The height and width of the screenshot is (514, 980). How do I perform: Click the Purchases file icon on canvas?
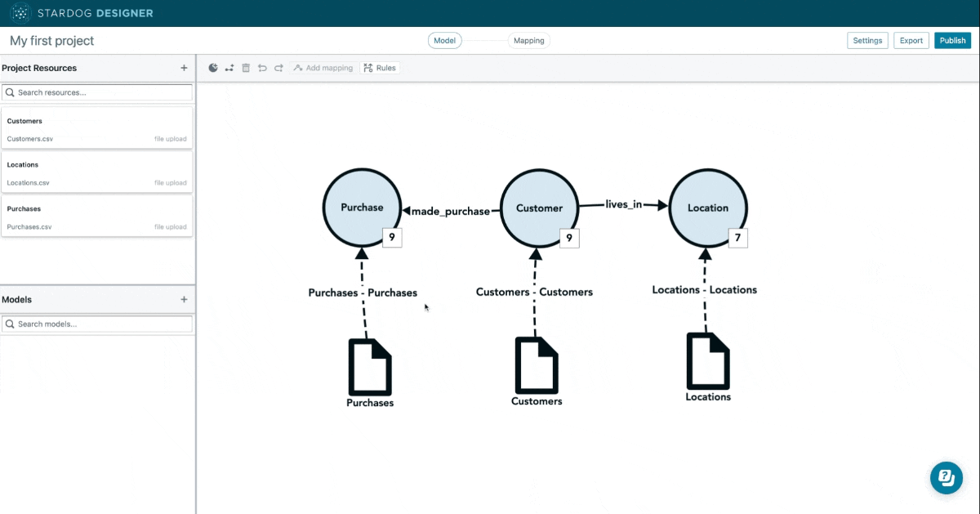tap(370, 367)
